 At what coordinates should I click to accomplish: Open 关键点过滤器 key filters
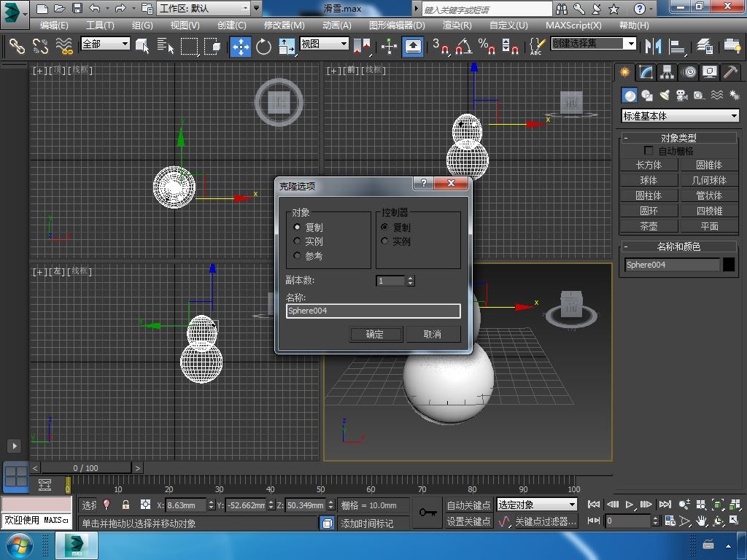pyautogui.click(x=546, y=521)
